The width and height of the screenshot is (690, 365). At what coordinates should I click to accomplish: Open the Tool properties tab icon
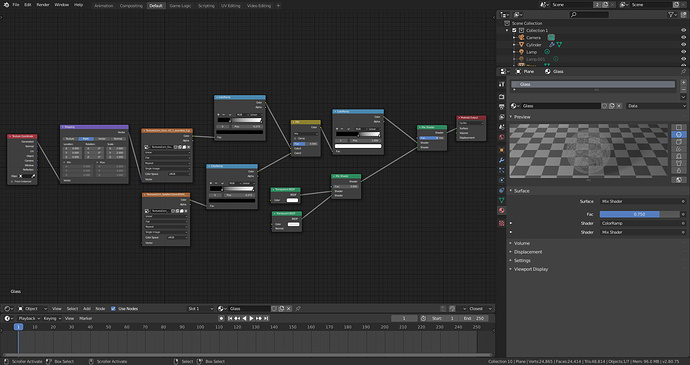pyautogui.click(x=501, y=84)
